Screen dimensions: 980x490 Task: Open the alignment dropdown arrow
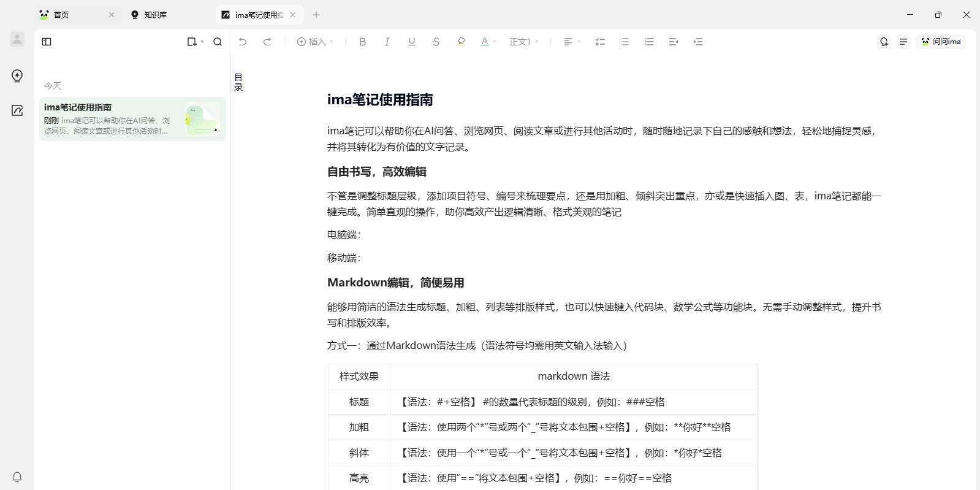point(579,42)
